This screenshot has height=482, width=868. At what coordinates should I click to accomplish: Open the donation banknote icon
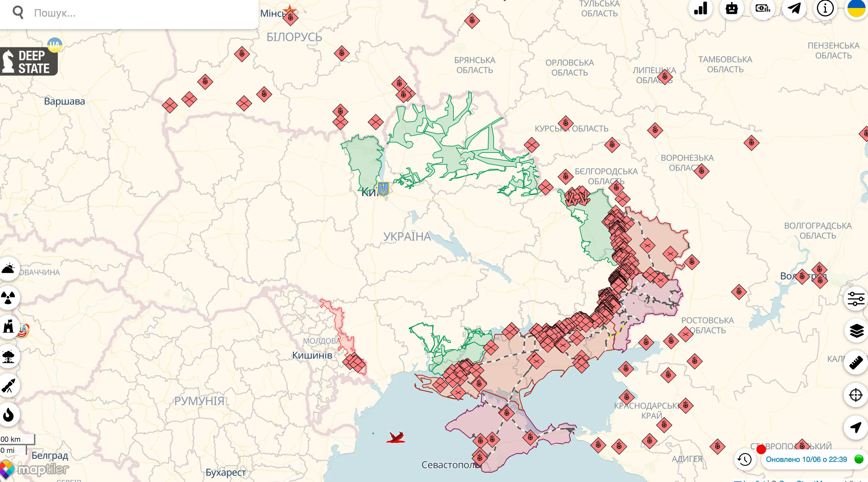coord(762,9)
